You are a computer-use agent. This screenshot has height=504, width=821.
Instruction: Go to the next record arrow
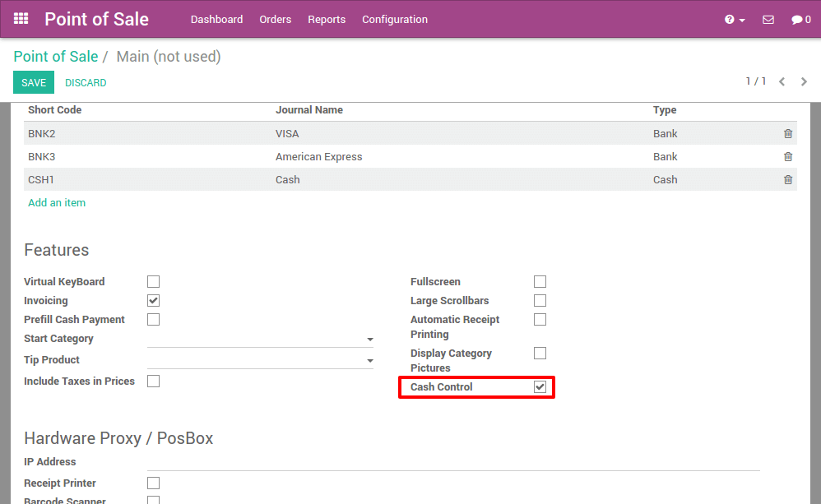(x=804, y=81)
